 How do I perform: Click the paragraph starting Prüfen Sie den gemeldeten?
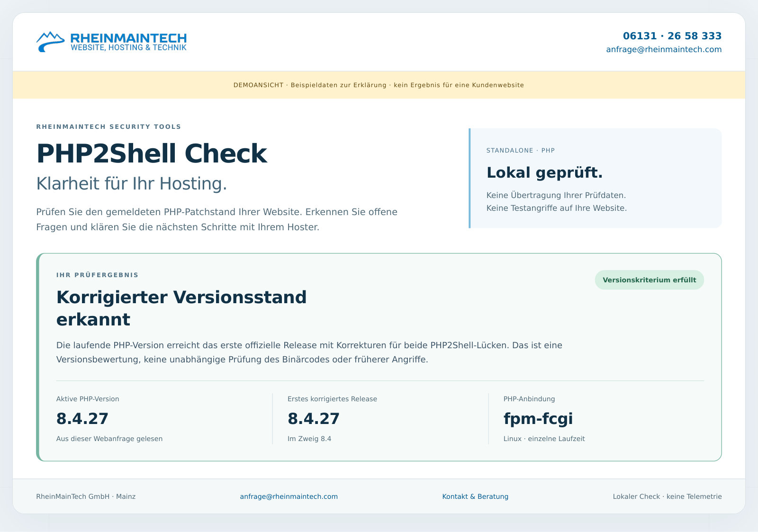tap(217, 219)
